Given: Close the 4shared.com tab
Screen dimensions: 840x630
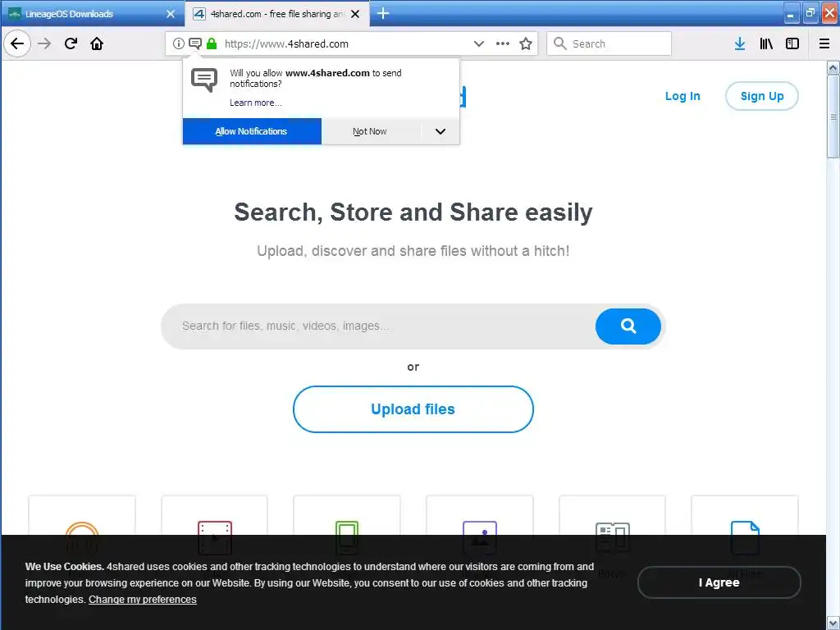Looking at the screenshot, I should [x=355, y=14].
